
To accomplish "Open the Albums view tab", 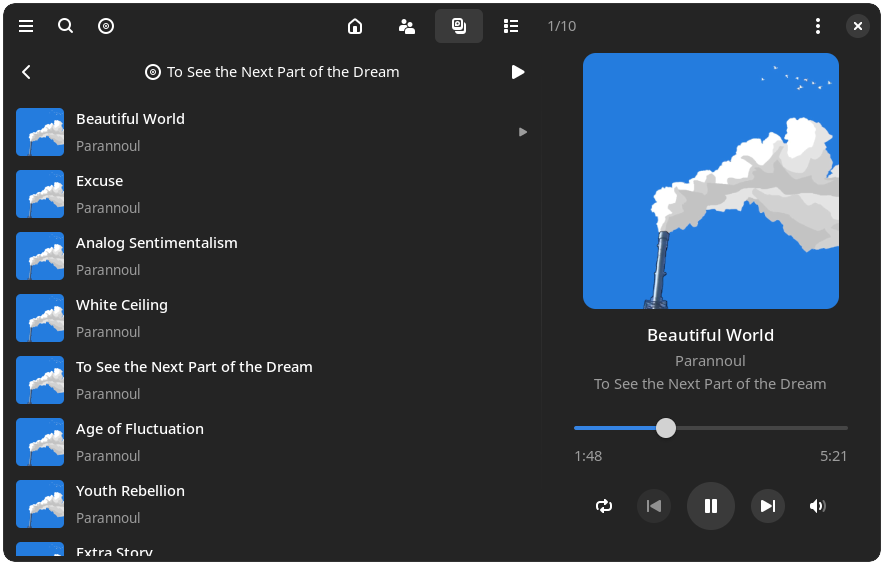I will pyautogui.click(x=459, y=26).
